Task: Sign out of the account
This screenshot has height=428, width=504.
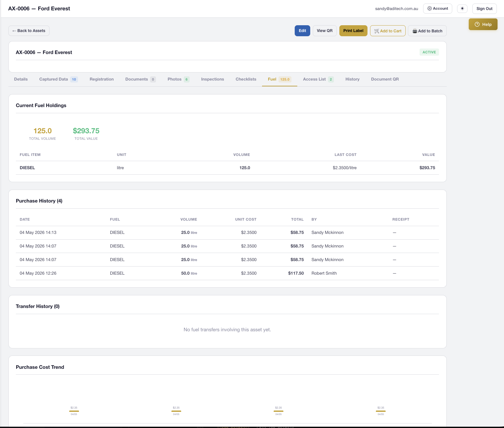Action: click(x=484, y=9)
